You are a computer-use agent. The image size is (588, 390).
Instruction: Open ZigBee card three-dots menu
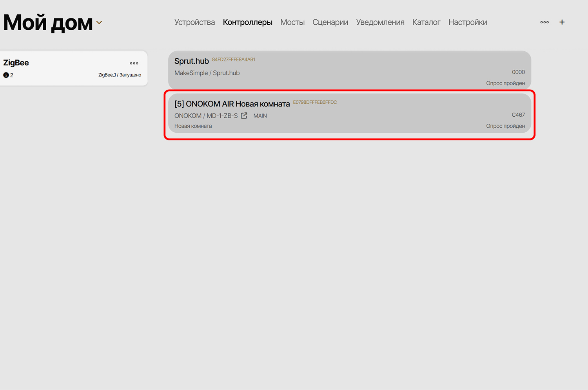[134, 63]
